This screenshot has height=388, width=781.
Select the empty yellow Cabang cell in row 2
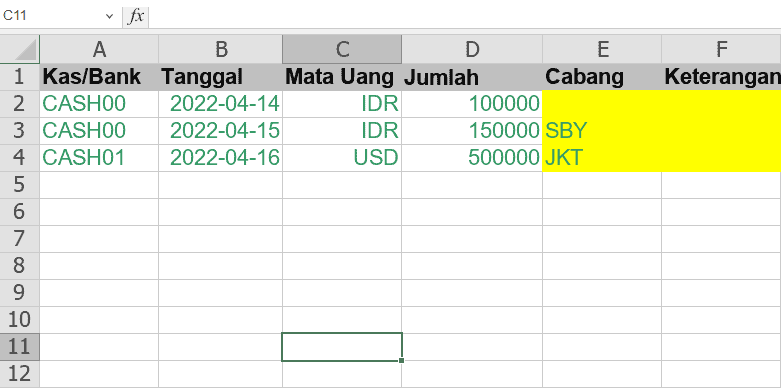(602, 104)
